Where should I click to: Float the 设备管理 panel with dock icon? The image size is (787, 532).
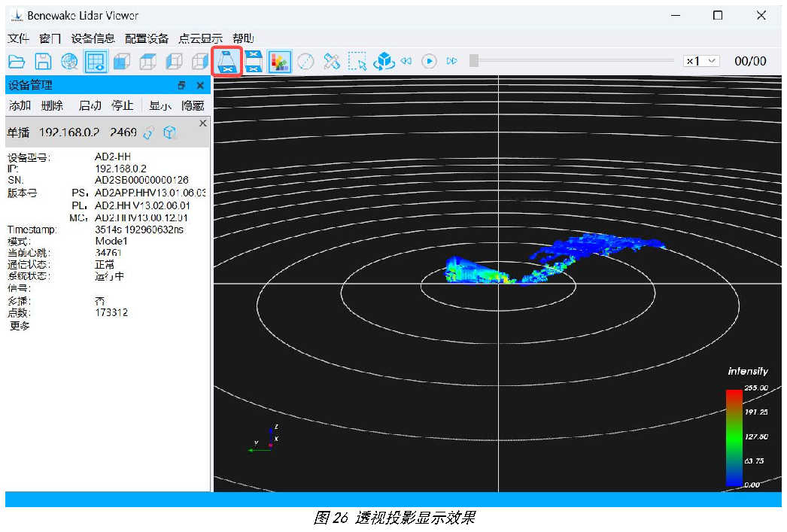pyautogui.click(x=181, y=85)
